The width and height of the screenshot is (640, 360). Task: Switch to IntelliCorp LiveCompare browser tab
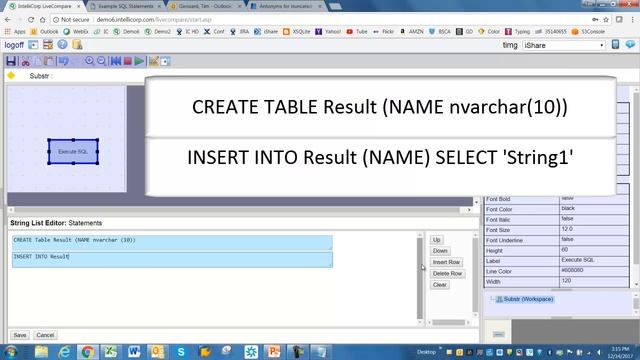coord(44,6)
